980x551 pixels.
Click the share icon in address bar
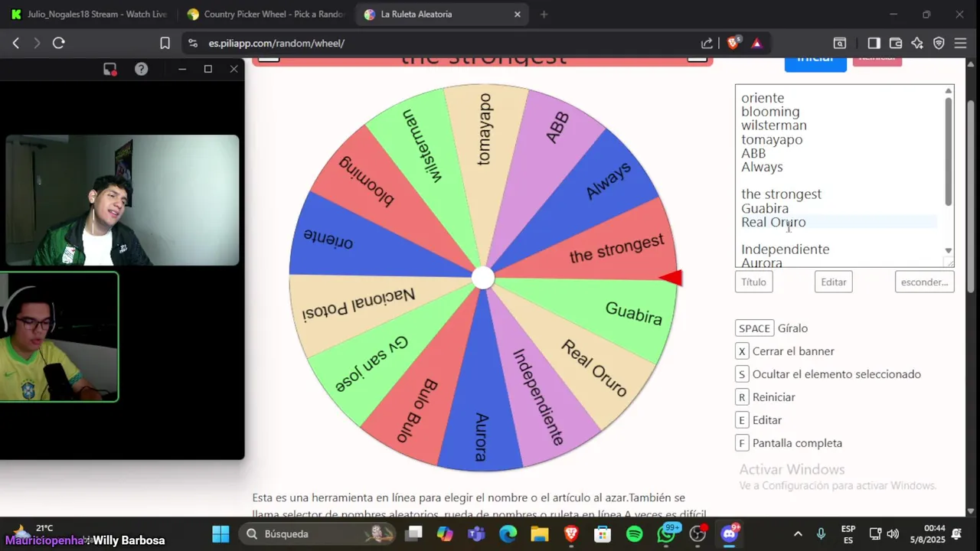707,43
